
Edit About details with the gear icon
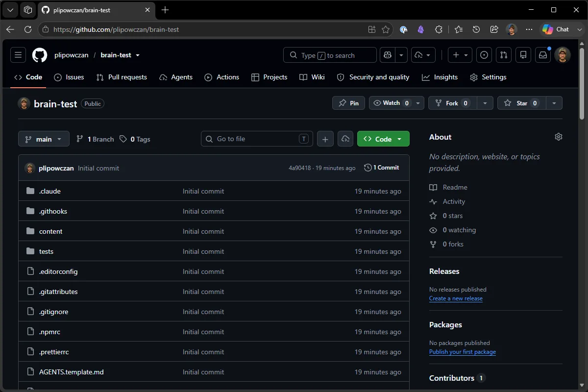559,137
